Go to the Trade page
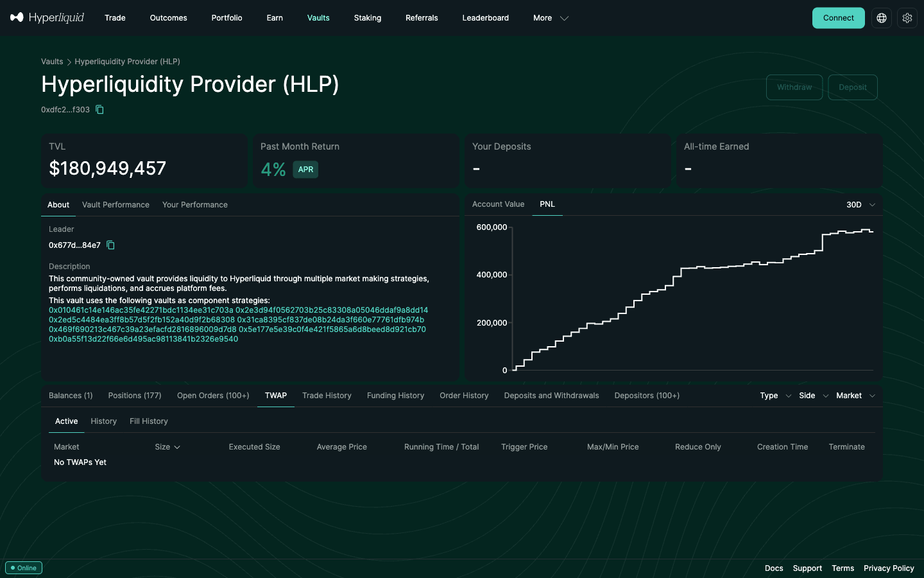The width and height of the screenshot is (924, 578). tap(115, 18)
